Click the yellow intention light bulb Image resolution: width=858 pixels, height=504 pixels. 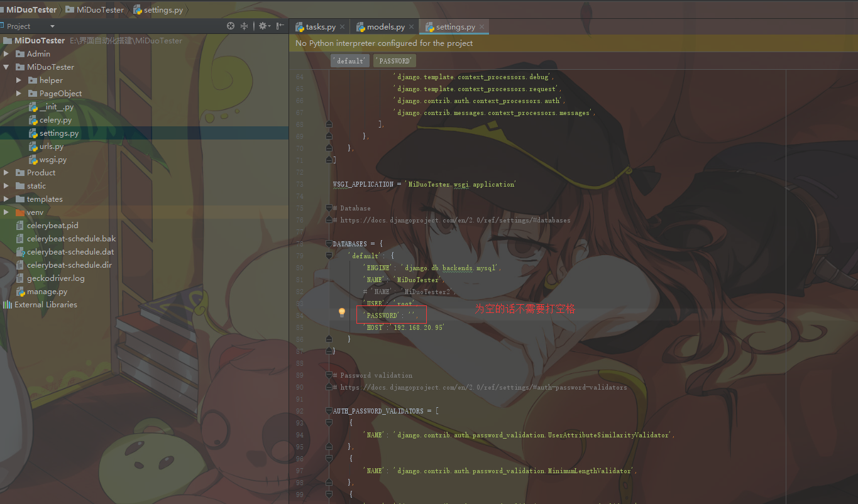(342, 312)
